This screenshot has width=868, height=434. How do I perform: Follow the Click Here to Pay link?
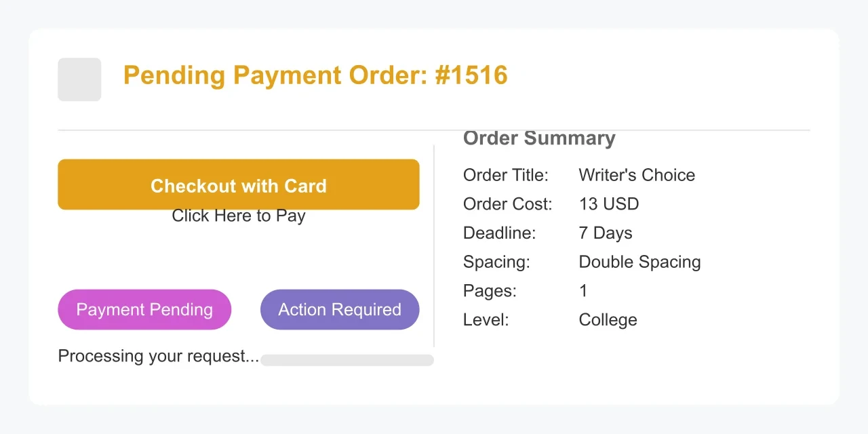coord(238,216)
